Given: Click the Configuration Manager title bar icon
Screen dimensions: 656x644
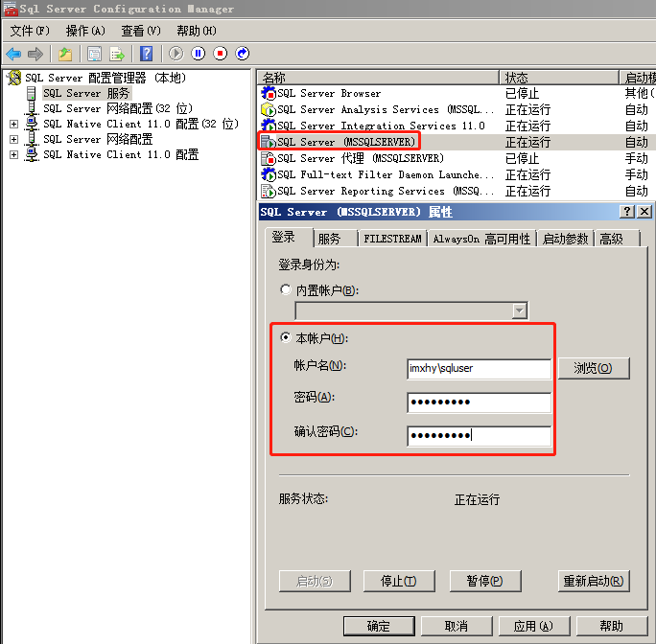Looking at the screenshot, I should 11,9.
